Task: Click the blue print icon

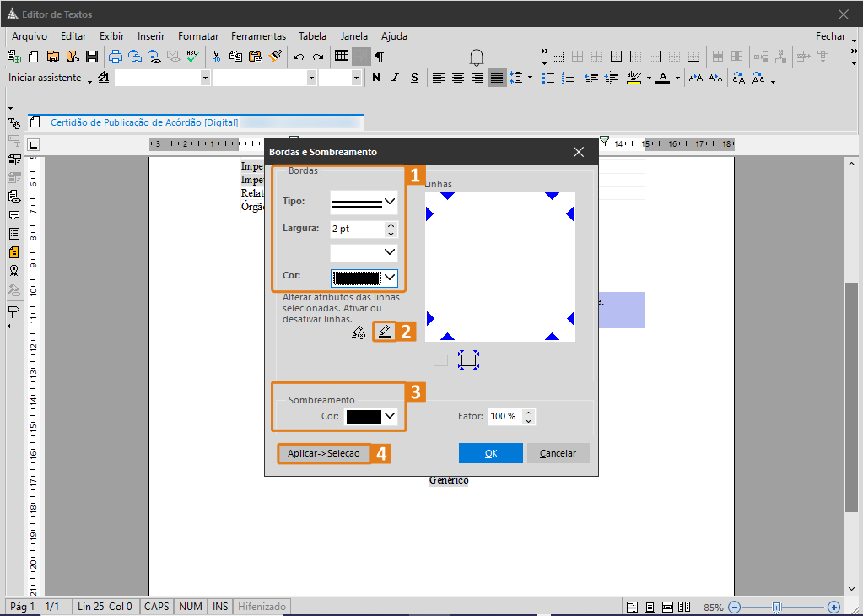Action: 115,57
